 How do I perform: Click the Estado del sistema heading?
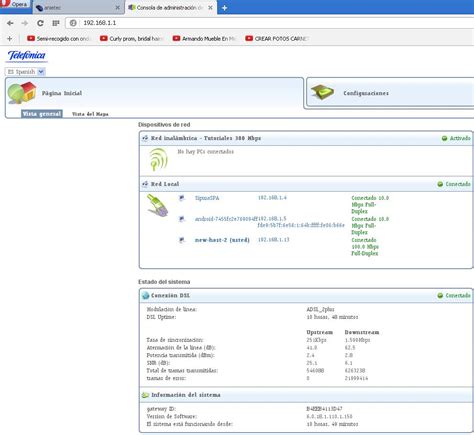(x=164, y=282)
